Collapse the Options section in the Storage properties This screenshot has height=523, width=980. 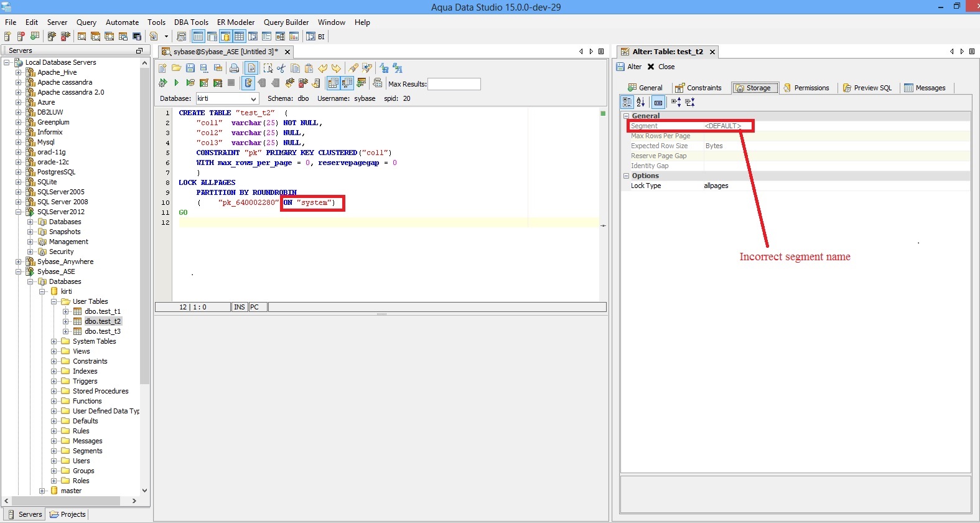[626, 176]
